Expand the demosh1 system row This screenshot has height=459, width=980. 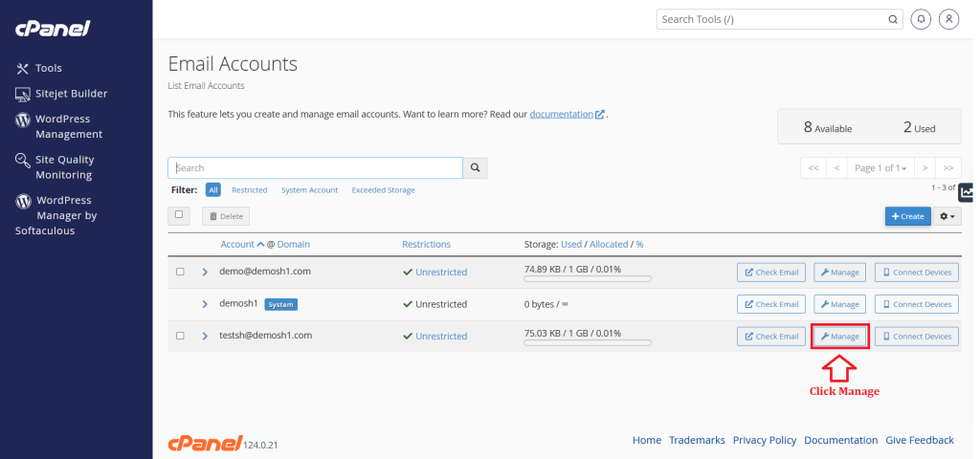[x=205, y=304]
